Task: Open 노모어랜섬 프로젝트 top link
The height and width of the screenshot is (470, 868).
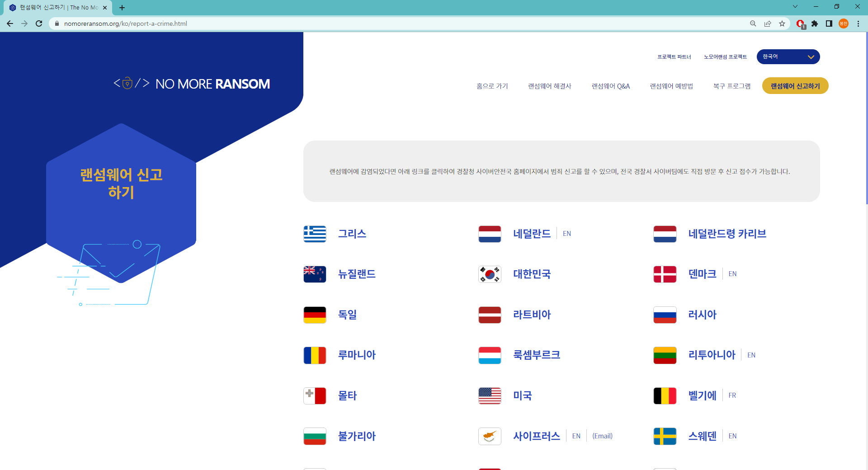Action: [725, 56]
